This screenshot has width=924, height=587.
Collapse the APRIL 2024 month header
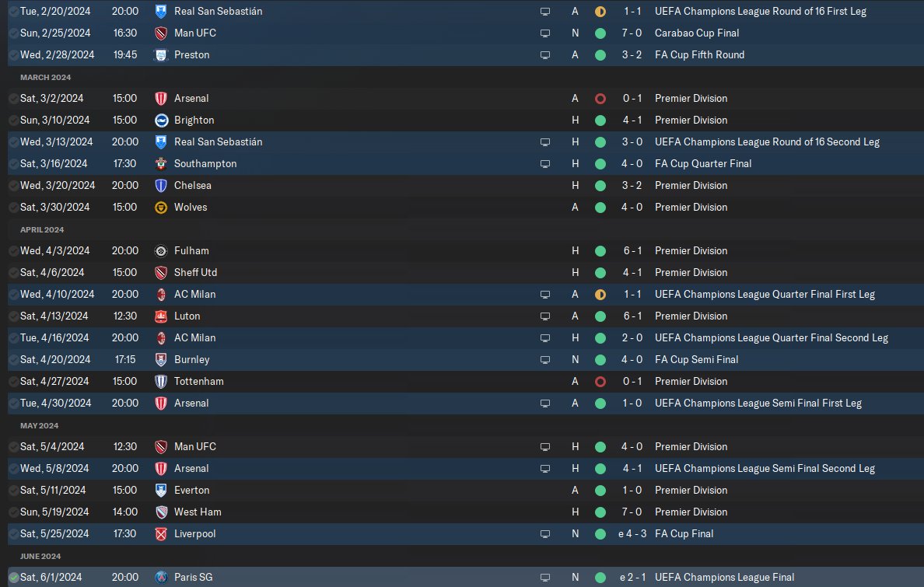click(42, 230)
